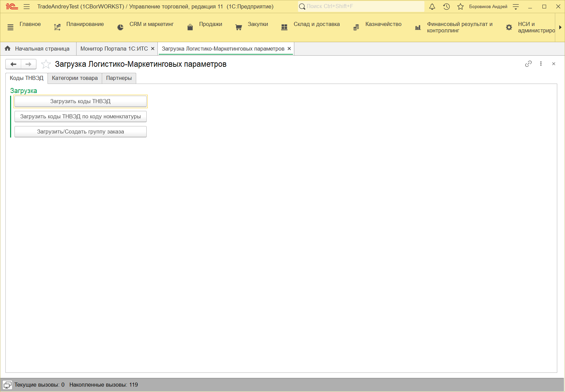Open the hamburger main menu
Viewport: 565px width, 392px height.
27,7
